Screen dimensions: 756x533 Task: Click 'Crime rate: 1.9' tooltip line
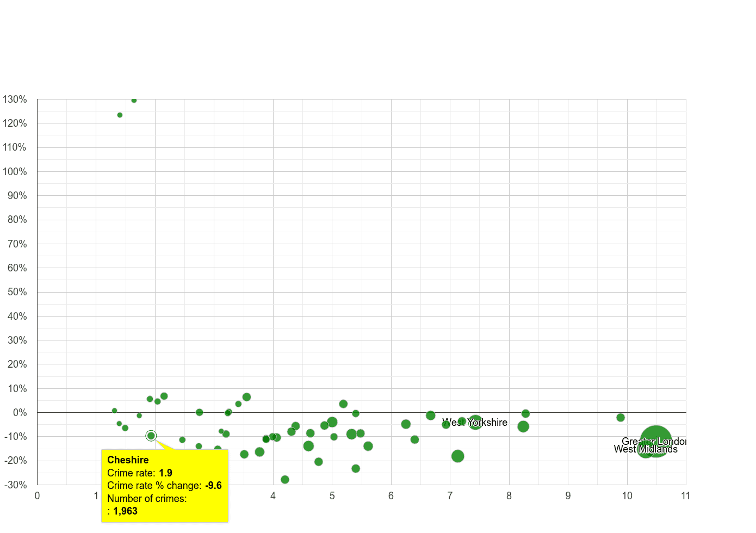[x=140, y=473]
